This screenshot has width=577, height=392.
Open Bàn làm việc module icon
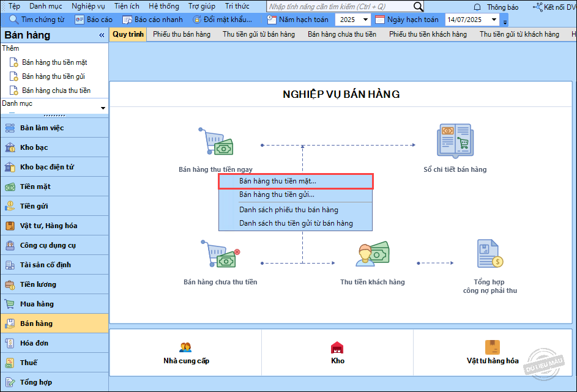10,128
